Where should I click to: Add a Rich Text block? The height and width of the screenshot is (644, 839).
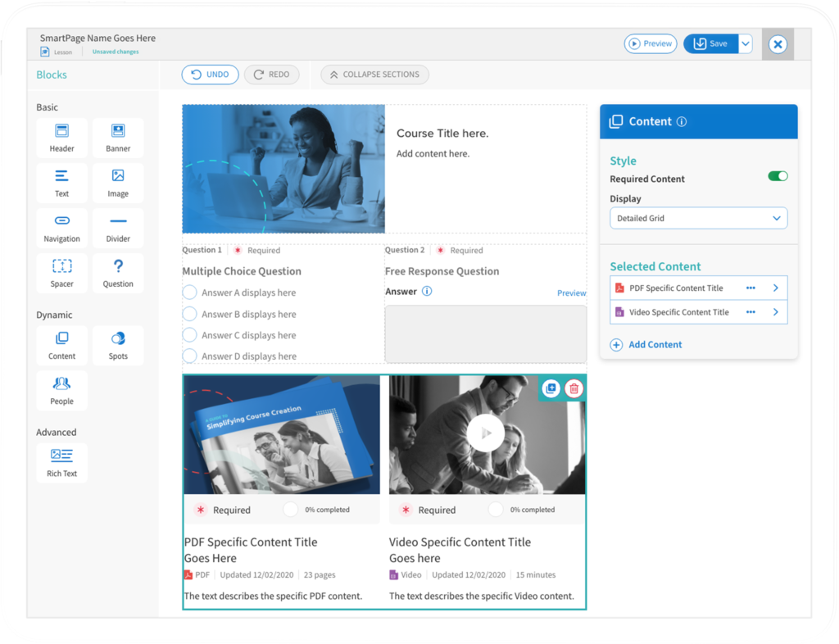(x=61, y=463)
